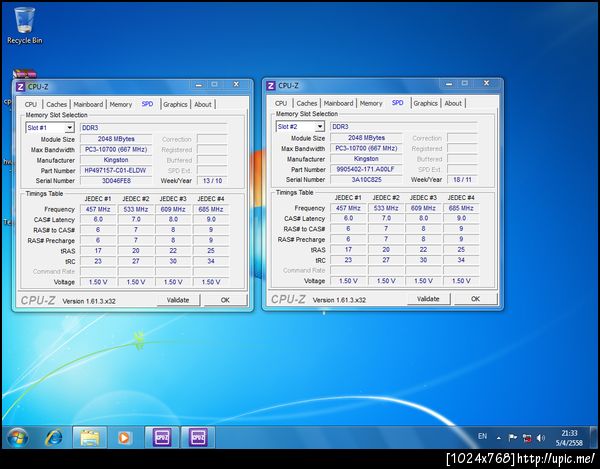This screenshot has height=469, width=600.
Task: Click the Part Number field showing 9905402-171.A00LF
Action: 366,169
